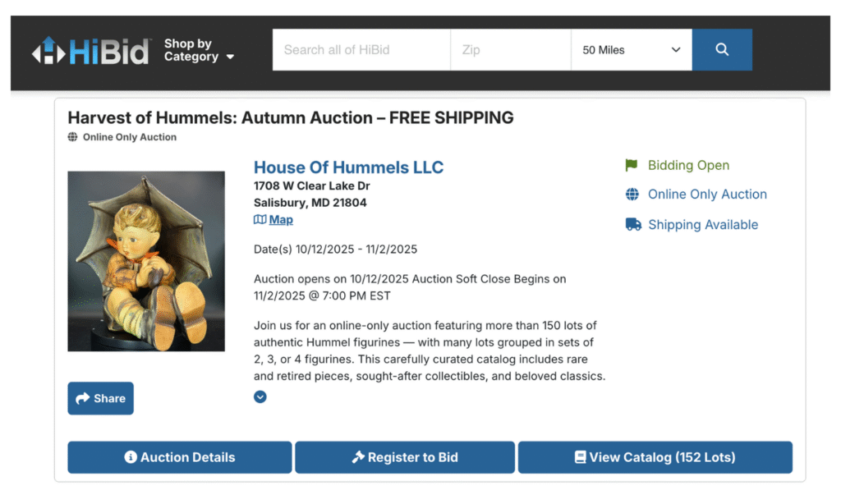The image size is (841, 504).
Task: Open the Shop by Category dropdown
Action: pos(199,50)
